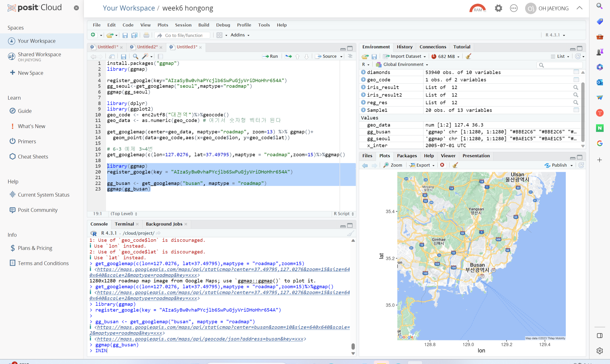610x364 pixels.
Task: Click the broom icon to clear Environment objects
Action: tap(468, 56)
